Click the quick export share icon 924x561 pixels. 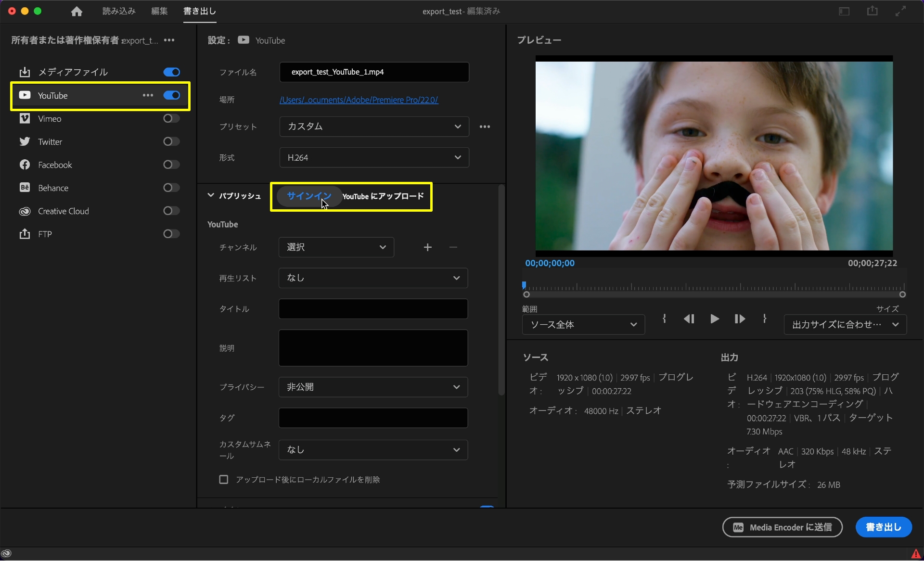click(872, 11)
